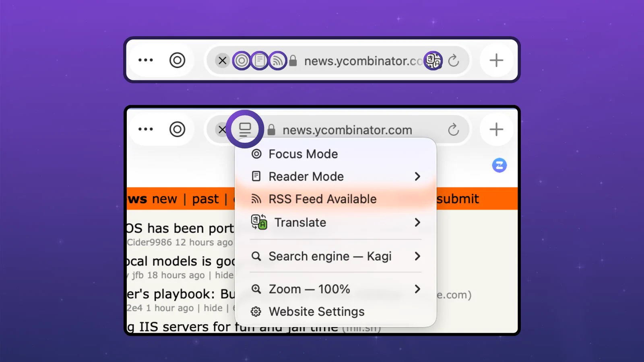Open a new tab with the lower plus button

pos(496,129)
